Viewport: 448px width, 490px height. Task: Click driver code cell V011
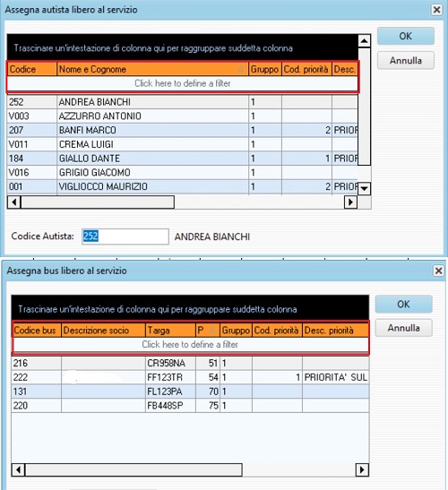click(x=32, y=144)
